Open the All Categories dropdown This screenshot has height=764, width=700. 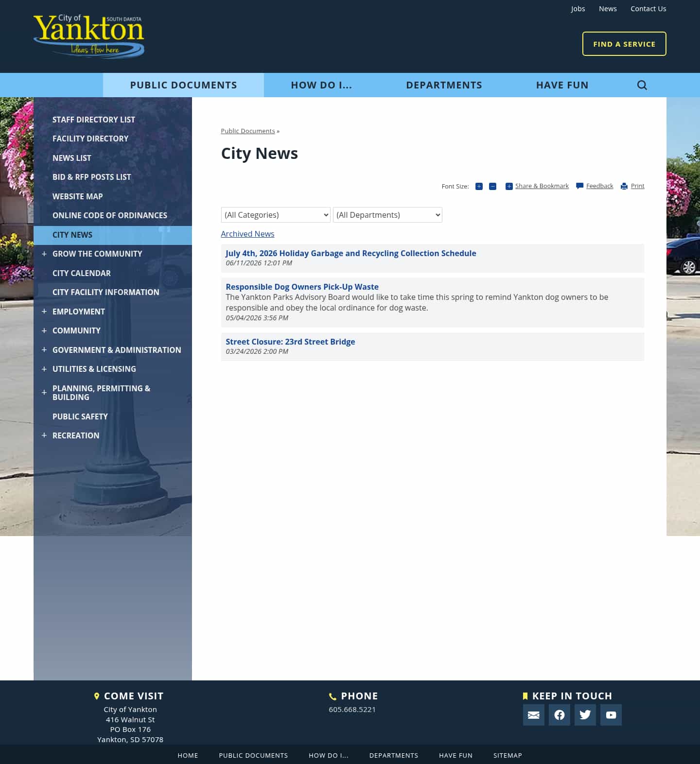276,215
